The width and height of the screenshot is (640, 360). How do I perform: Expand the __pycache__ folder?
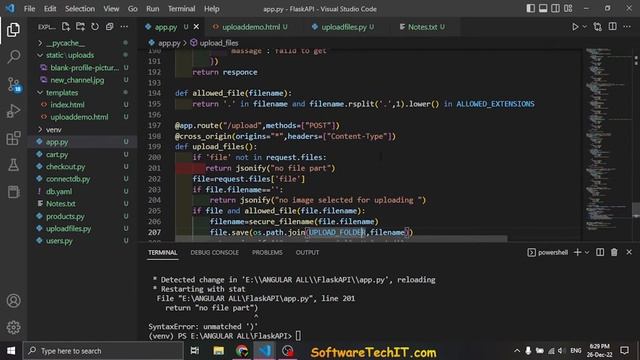click(40, 43)
